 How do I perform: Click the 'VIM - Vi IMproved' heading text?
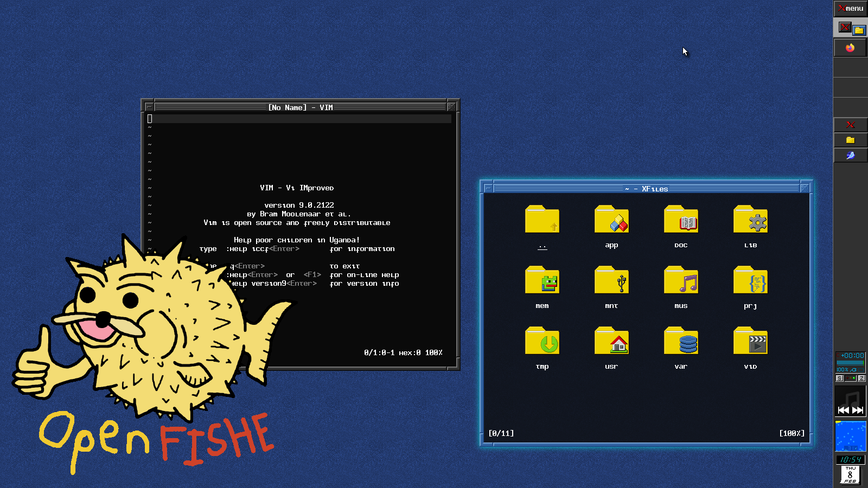[297, 188]
